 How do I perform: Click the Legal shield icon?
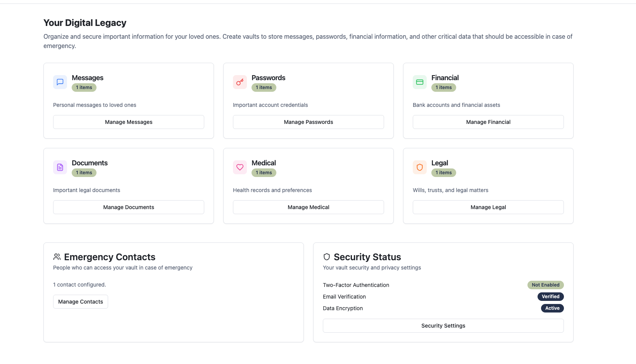click(420, 167)
